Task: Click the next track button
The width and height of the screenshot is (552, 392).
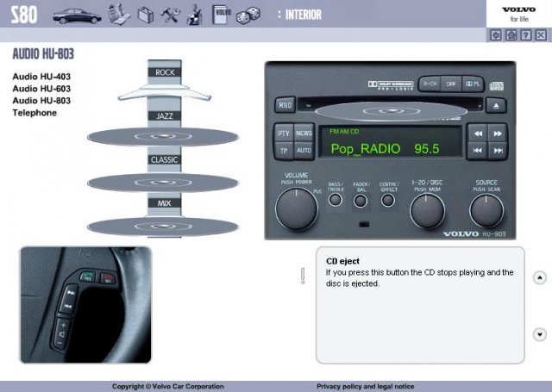Action: coord(498,151)
